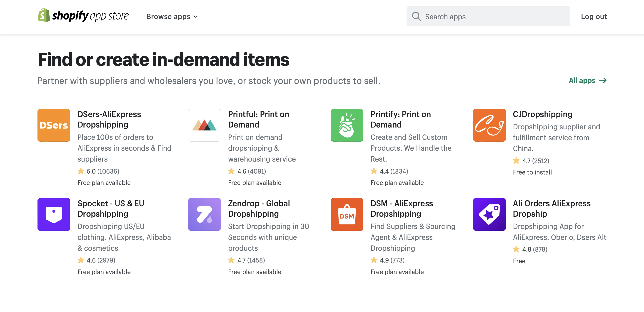Open Ali Orders AliExpress Dropship title

tap(552, 208)
